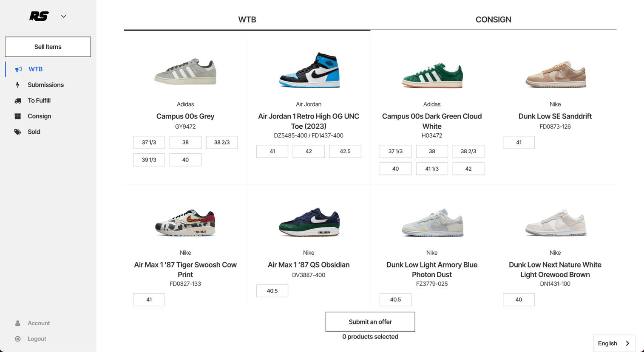
Task: Click the WTB megaphone icon in sidebar
Action: coord(18,69)
